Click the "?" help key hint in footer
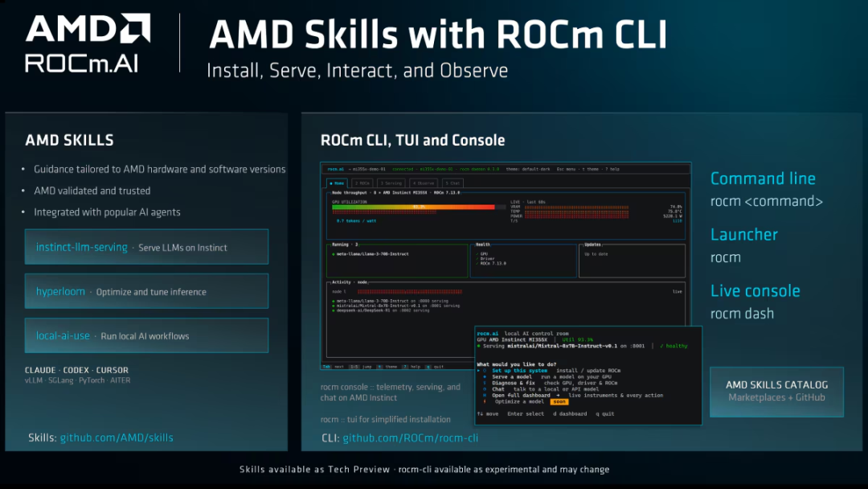Screen dimensions: 868x489 [405, 367]
